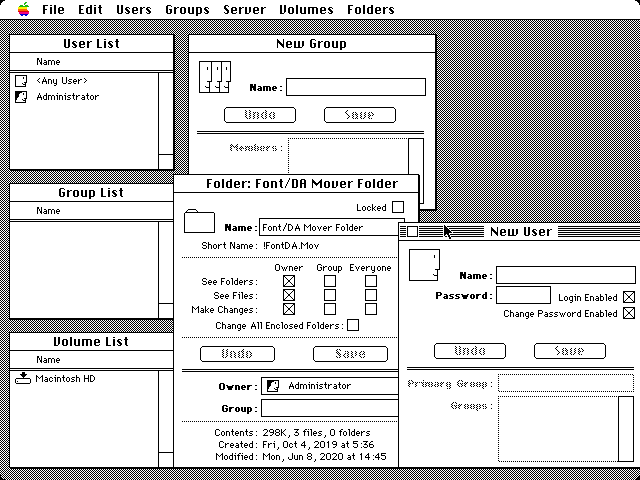This screenshot has width=640, height=480.
Task: Toggle Login Enabled checkbox
Action: (x=629, y=297)
